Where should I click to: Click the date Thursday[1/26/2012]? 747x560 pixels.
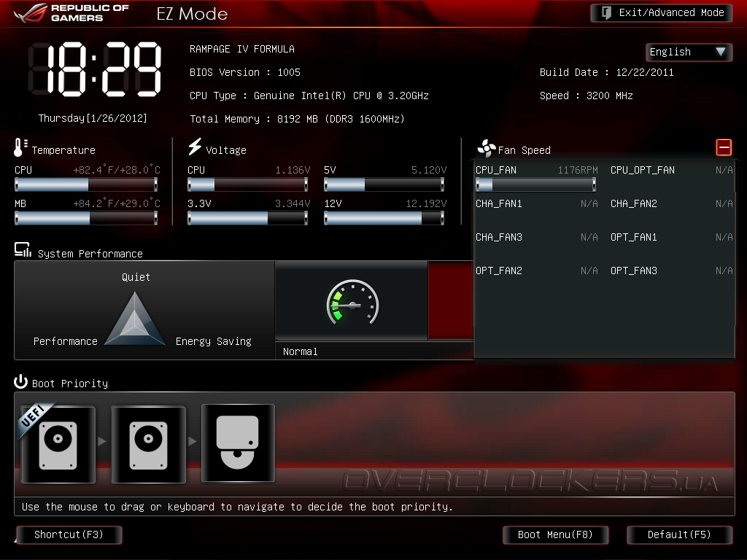[93, 118]
